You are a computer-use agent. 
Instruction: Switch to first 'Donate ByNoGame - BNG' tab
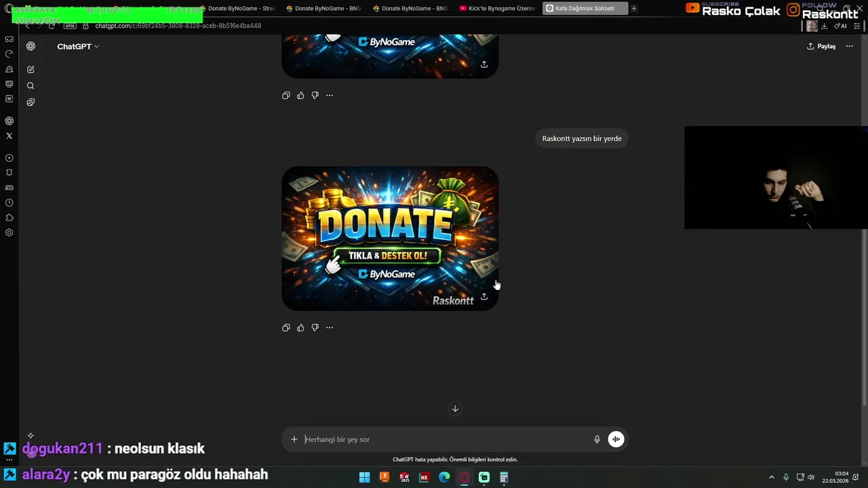323,9
